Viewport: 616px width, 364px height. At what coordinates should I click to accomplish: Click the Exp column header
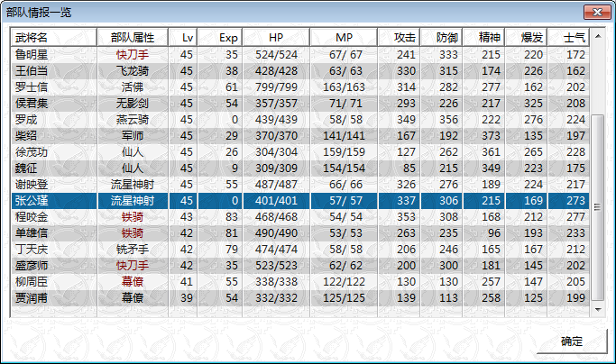pyautogui.click(x=219, y=37)
